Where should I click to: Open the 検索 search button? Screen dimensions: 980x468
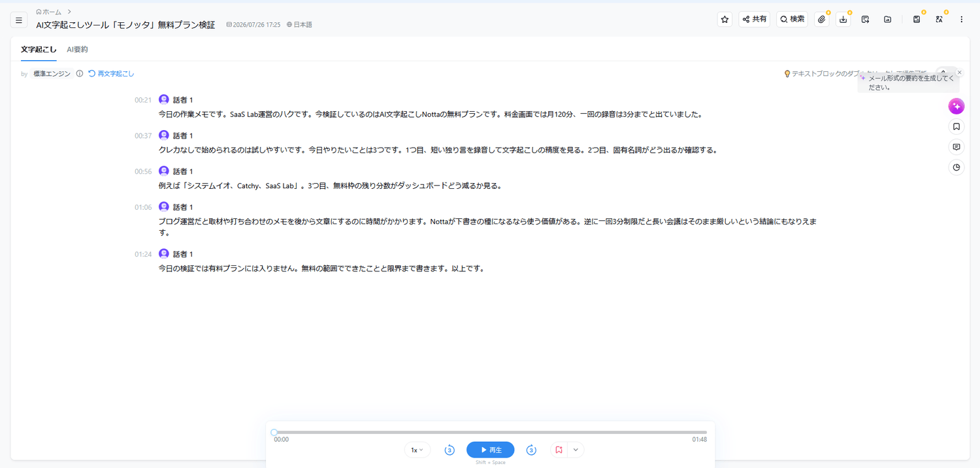pos(792,20)
